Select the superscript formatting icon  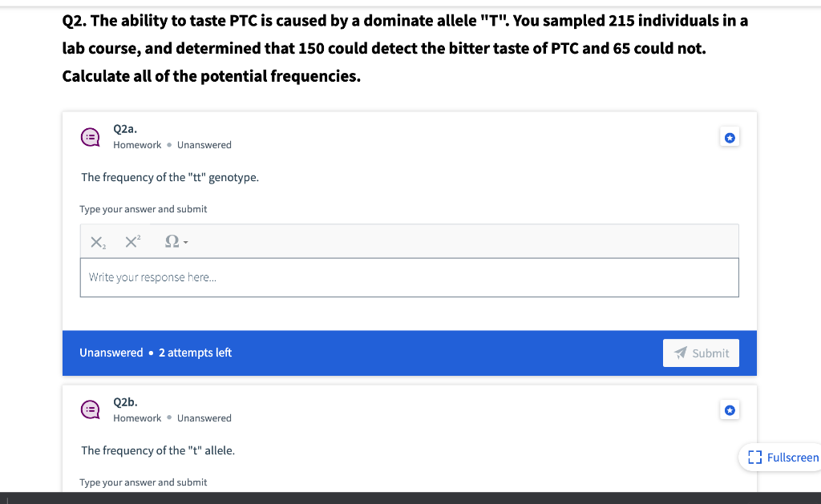pyautogui.click(x=131, y=240)
